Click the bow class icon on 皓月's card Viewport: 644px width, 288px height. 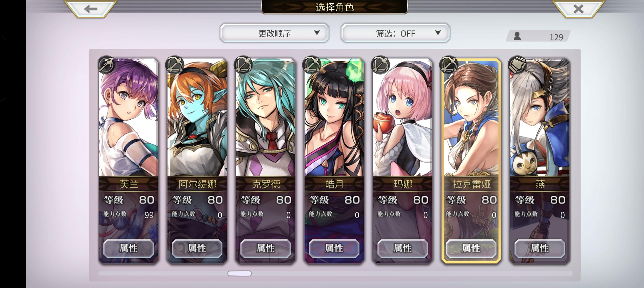click(312, 65)
